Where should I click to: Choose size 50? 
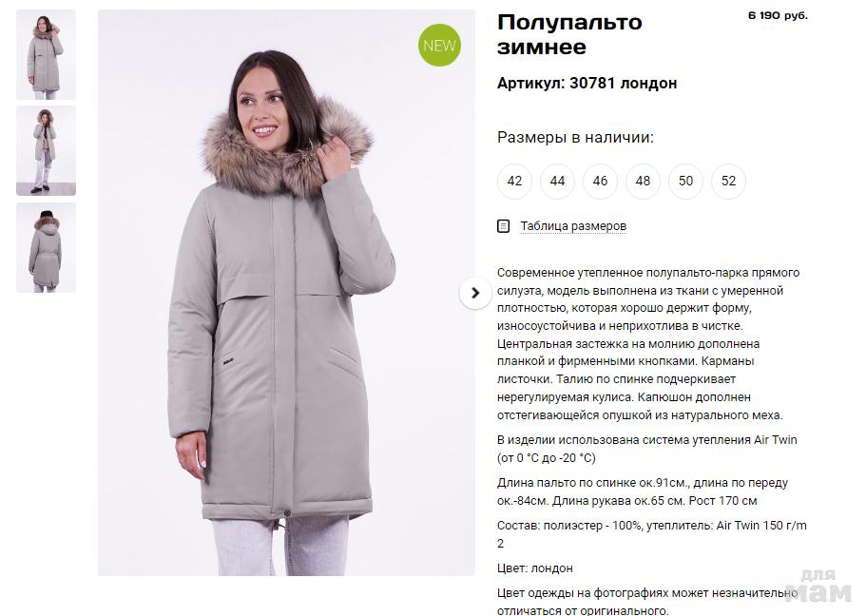point(685,181)
